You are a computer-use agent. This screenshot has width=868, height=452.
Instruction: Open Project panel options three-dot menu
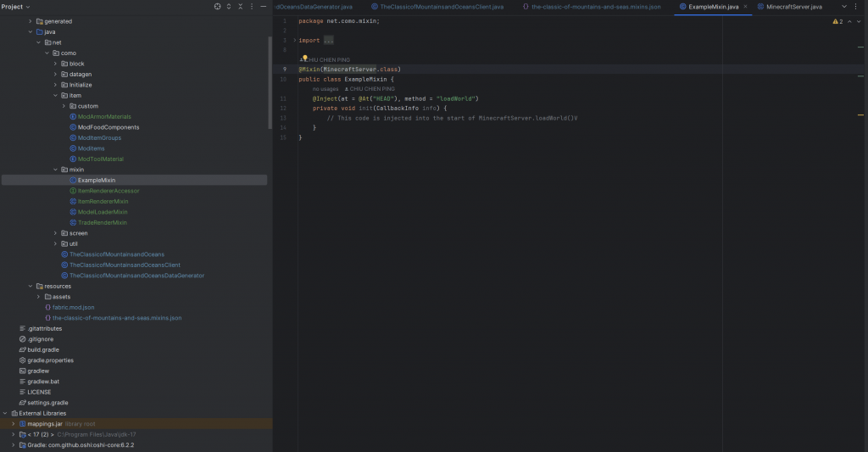252,7
